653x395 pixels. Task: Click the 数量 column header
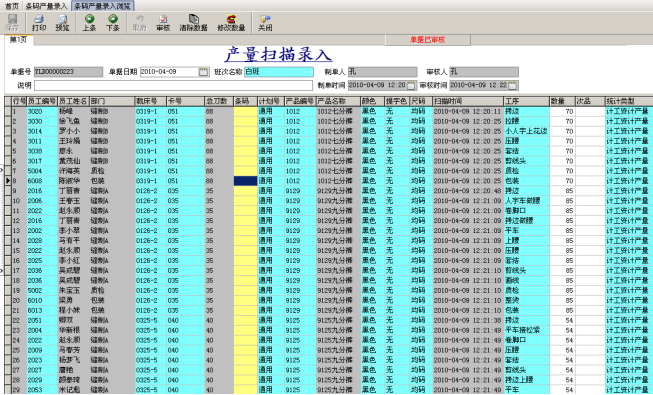tap(563, 101)
